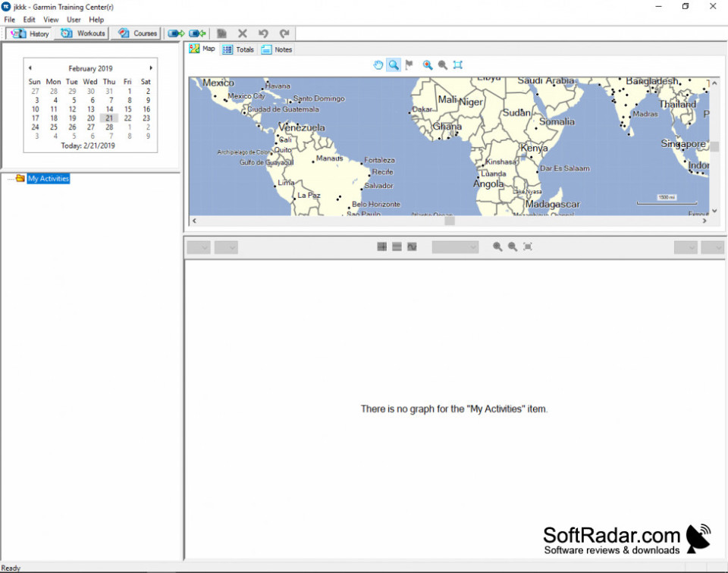The width and height of the screenshot is (728, 573).
Task: Click the graph horizontal split icon
Action: tap(397, 247)
